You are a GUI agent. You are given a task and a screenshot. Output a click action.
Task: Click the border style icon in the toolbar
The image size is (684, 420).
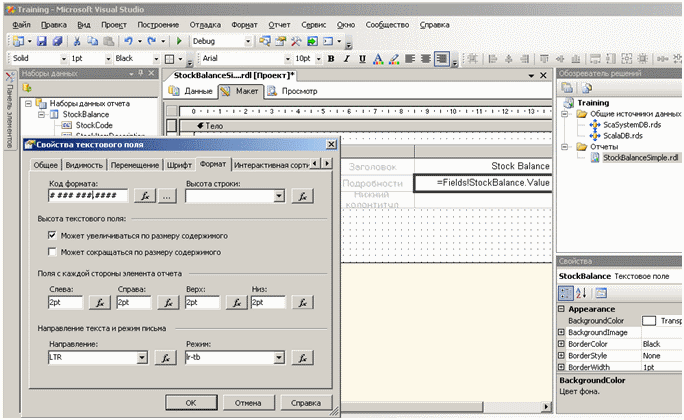click(169, 59)
